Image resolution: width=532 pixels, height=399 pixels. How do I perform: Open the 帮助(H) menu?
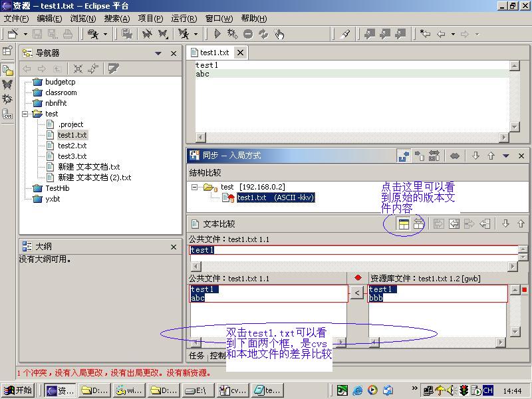[254, 19]
